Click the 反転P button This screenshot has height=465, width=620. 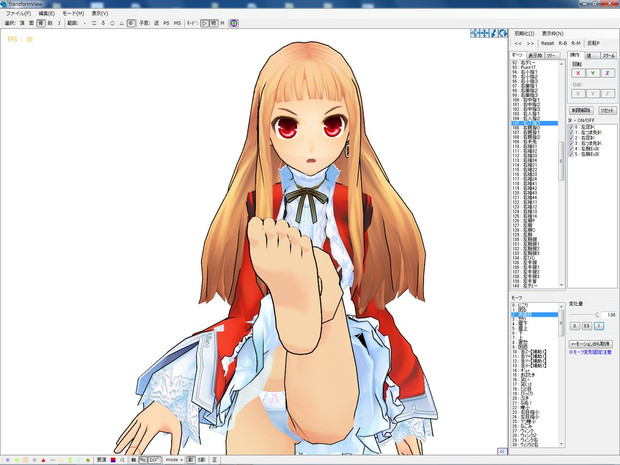coord(593,43)
